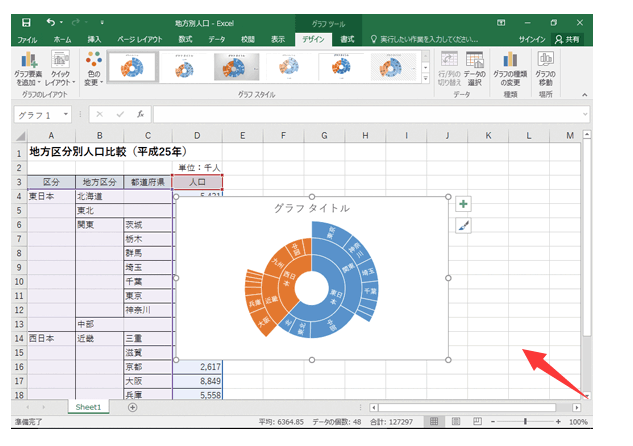
Task: Click the green plus chart elements button
Action: click(x=463, y=204)
